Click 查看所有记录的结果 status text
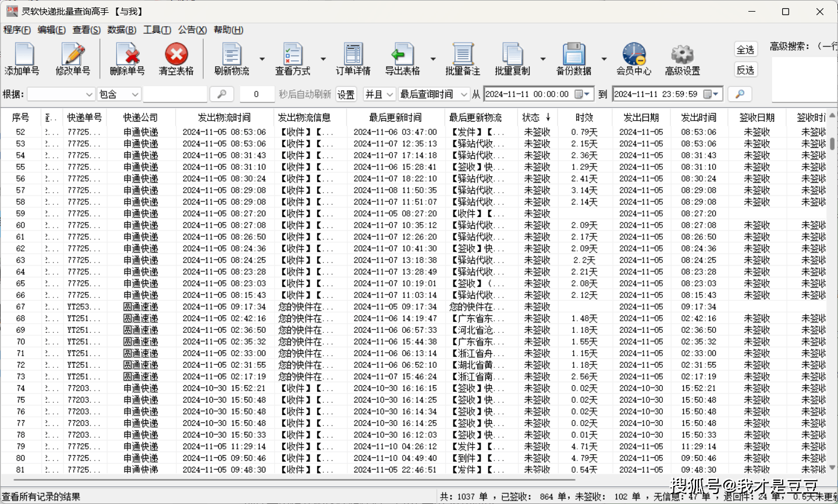The width and height of the screenshot is (838, 504). pos(41,497)
